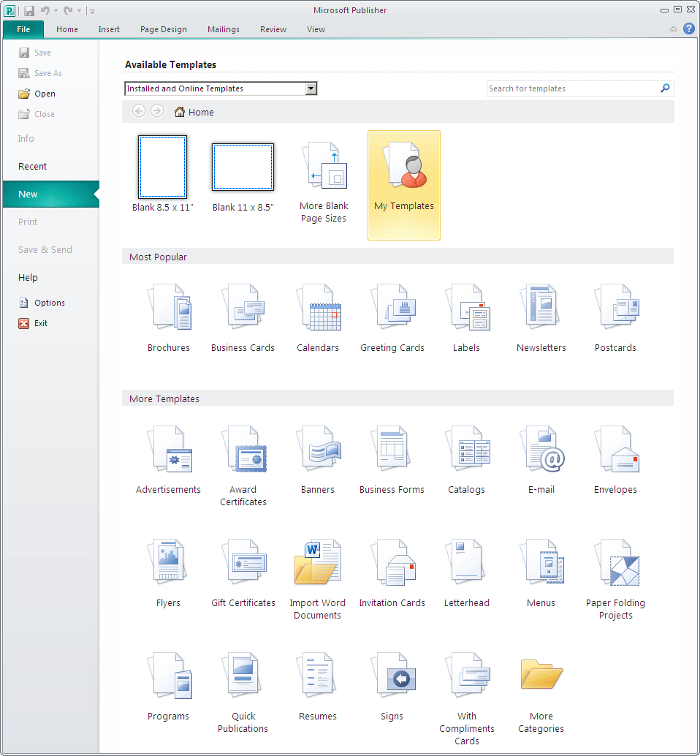Screen dimensions: 700x756
Task: Select More Blank Page Sizes
Action: pos(324,184)
